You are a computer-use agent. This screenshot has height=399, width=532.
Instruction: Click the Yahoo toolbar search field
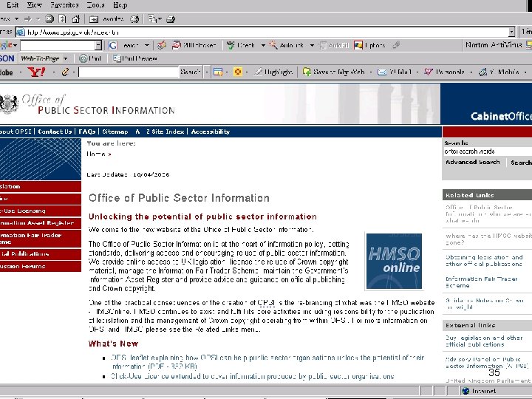click(x=129, y=72)
